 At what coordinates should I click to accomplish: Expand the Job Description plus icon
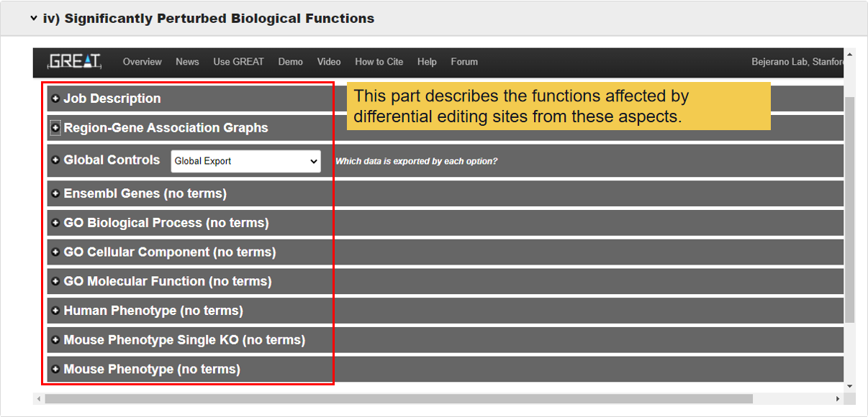click(55, 98)
